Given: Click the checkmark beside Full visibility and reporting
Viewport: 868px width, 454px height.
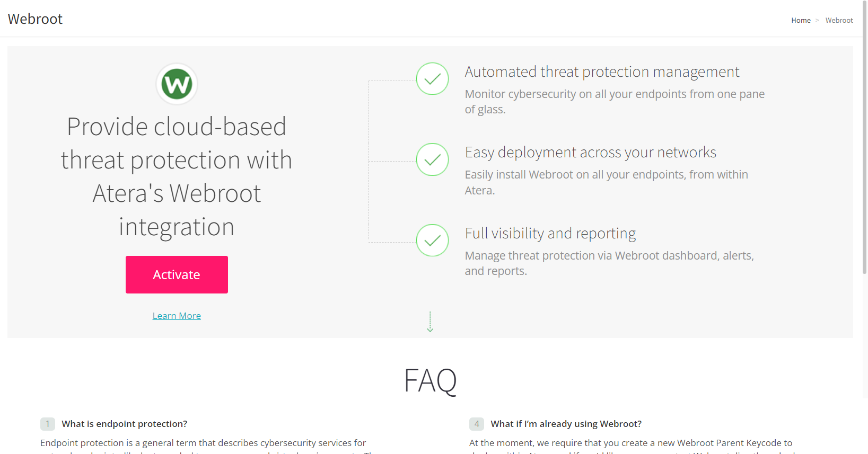Looking at the screenshot, I should tap(432, 240).
